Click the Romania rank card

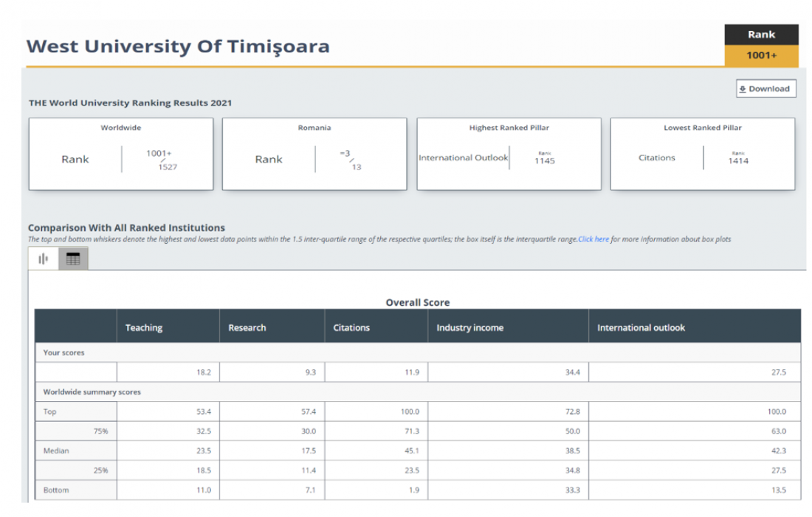(314, 154)
